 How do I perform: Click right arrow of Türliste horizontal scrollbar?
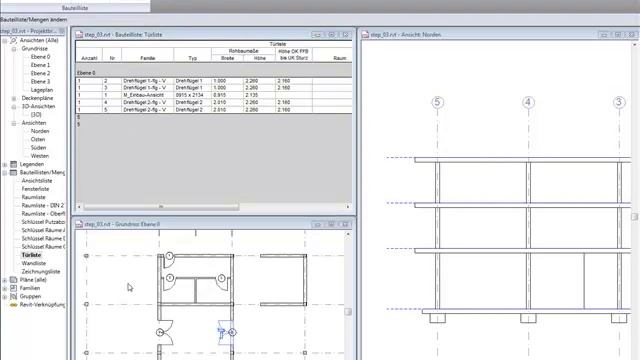(x=348, y=207)
